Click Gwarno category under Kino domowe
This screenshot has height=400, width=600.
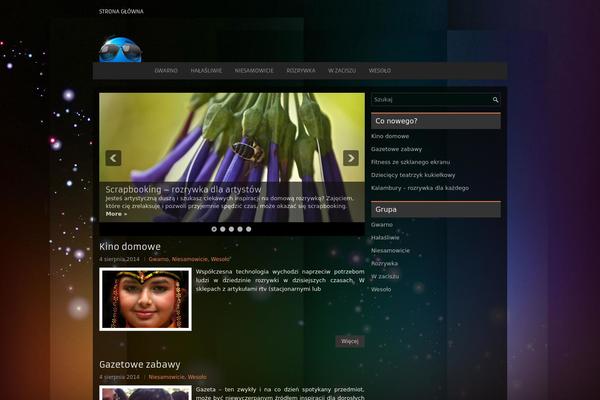click(x=158, y=259)
